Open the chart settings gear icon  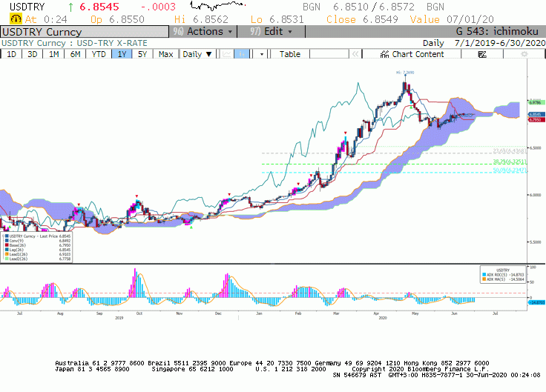click(x=524, y=54)
